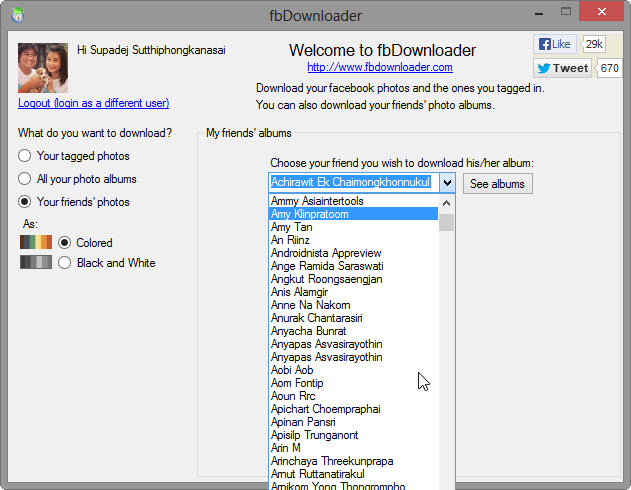
Task: Click the fbDownloader app icon in title bar
Action: pyautogui.click(x=18, y=16)
